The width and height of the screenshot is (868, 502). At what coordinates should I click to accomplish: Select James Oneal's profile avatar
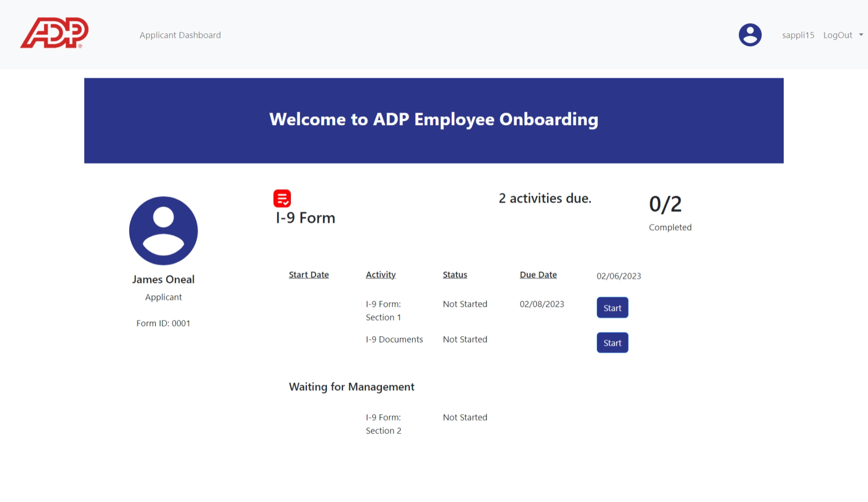point(163,231)
